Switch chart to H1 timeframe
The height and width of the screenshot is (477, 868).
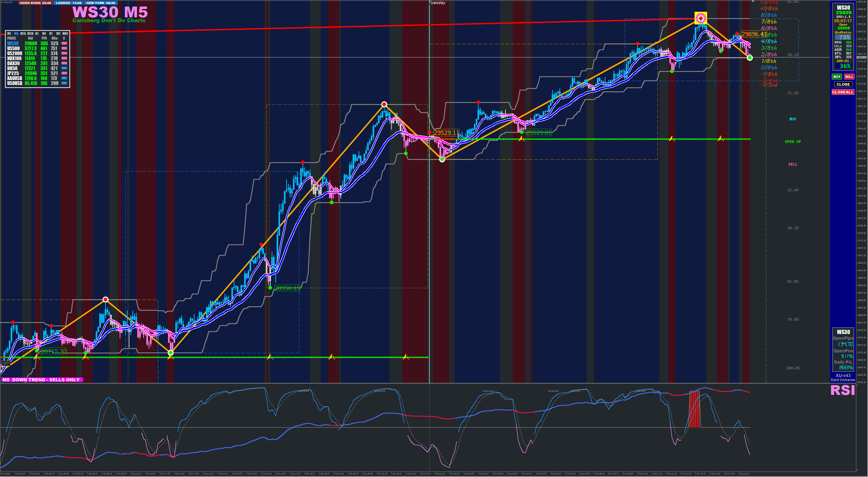pyautogui.click(x=37, y=34)
